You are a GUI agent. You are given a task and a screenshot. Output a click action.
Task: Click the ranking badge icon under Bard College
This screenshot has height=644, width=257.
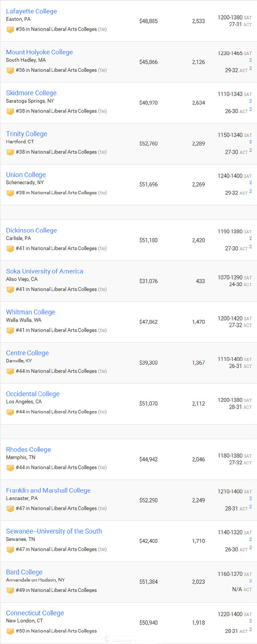pos(10,591)
